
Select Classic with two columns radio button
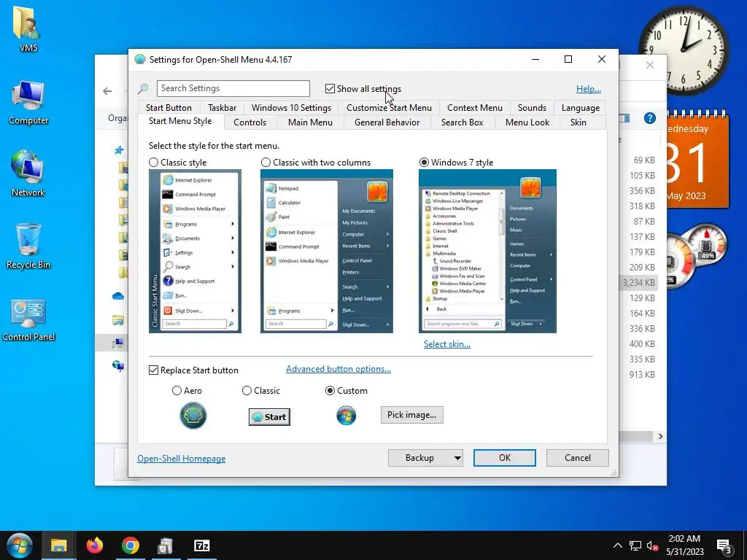pyautogui.click(x=266, y=163)
